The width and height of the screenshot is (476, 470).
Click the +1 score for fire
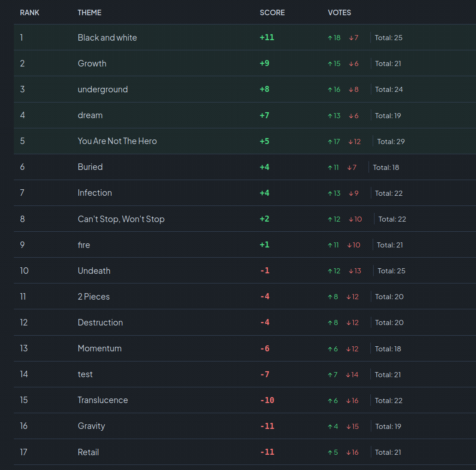264,245
